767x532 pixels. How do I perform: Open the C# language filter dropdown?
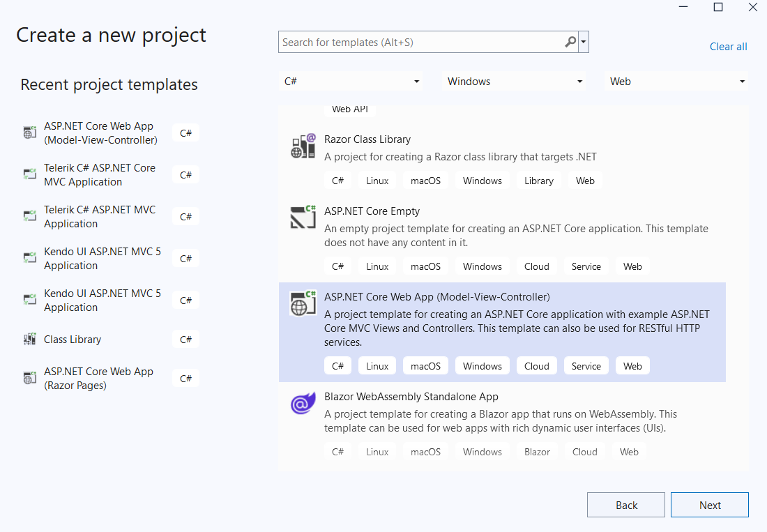351,81
